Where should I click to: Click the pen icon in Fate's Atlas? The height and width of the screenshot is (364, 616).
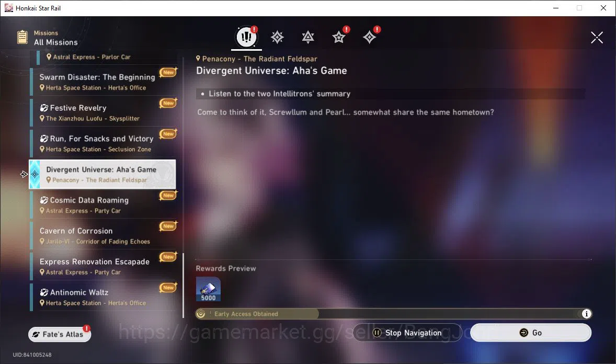(x=36, y=335)
